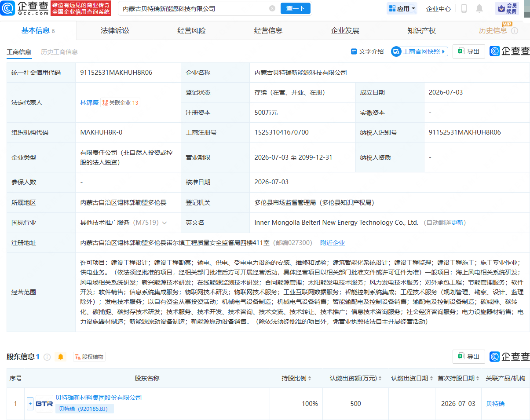Image resolution: width=530 pixels, height=420 pixels.
Task: Click the English name Inner Mongolia Beiteri text
Action: 336,223
